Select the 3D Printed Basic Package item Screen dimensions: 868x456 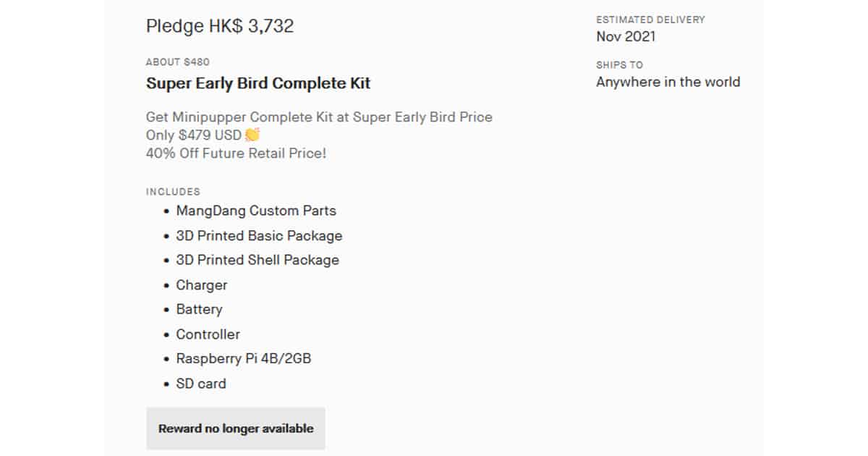tap(259, 236)
